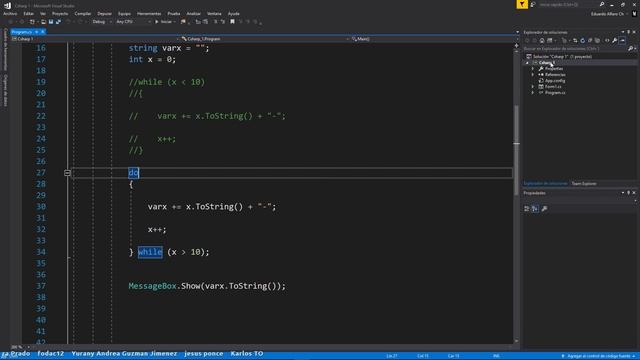Click Save All icon in toolbar
The image size is (640, 360).
(58, 22)
